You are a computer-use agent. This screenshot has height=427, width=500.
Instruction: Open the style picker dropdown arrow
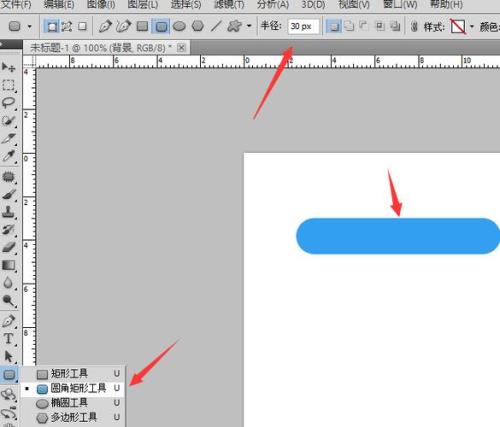point(472,26)
